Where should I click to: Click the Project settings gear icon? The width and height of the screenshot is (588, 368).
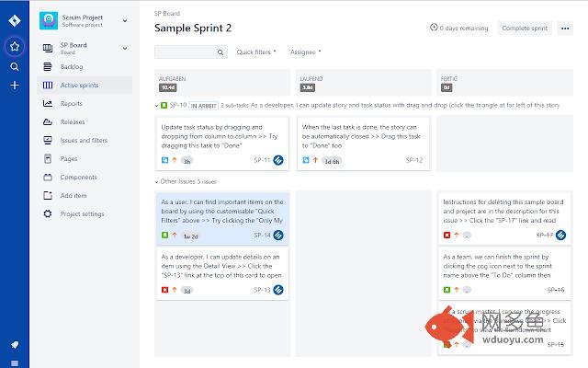47,213
